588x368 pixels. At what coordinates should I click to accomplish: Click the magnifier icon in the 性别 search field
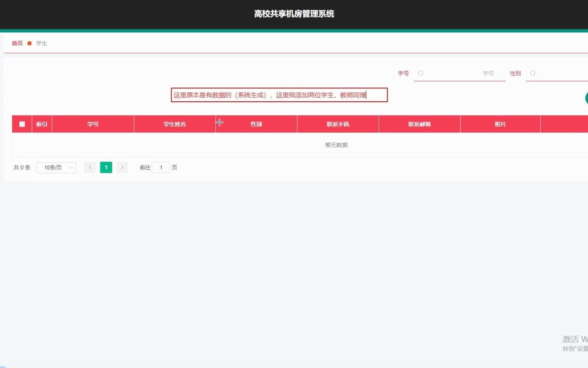pyautogui.click(x=533, y=73)
